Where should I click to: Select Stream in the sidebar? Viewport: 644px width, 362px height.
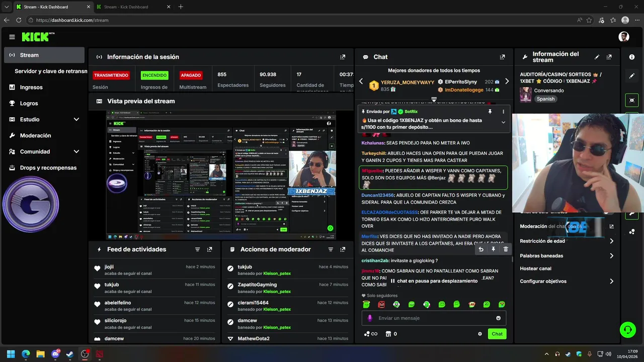tap(44, 55)
